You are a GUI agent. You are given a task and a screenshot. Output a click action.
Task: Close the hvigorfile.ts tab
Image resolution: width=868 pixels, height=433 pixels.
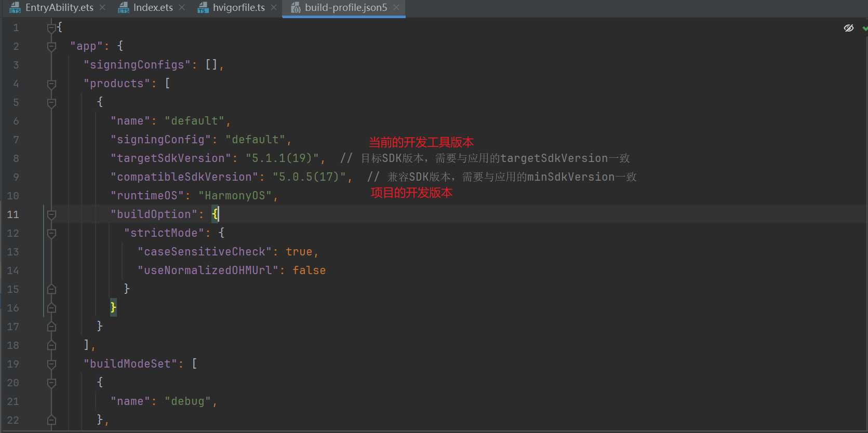tap(274, 7)
